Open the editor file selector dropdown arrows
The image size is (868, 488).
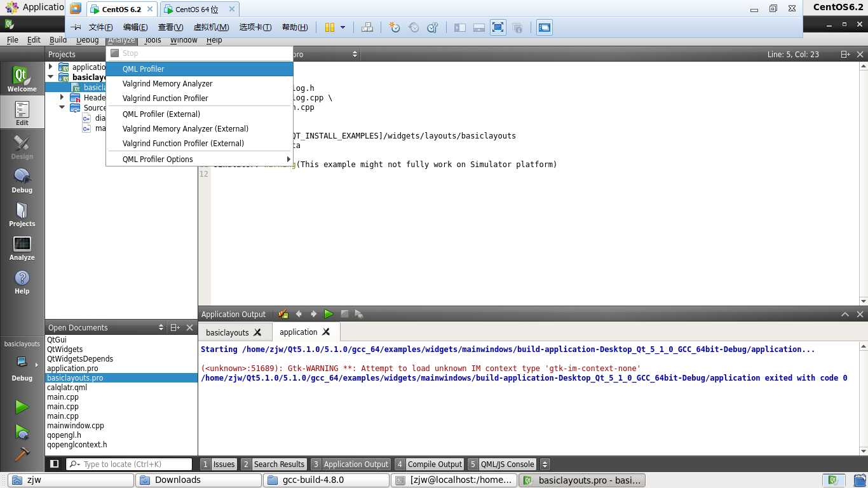pos(355,54)
